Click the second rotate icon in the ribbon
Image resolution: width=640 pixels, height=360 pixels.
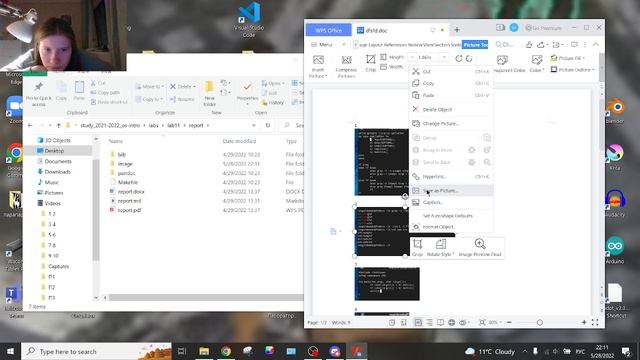point(469,58)
